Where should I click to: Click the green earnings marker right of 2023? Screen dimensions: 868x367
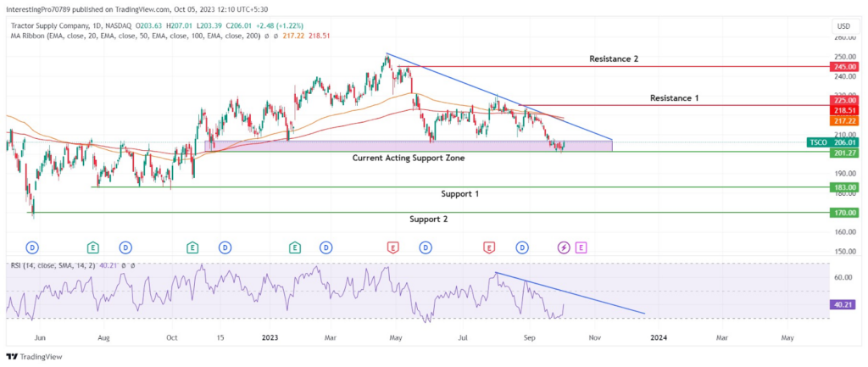[x=294, y=247]
